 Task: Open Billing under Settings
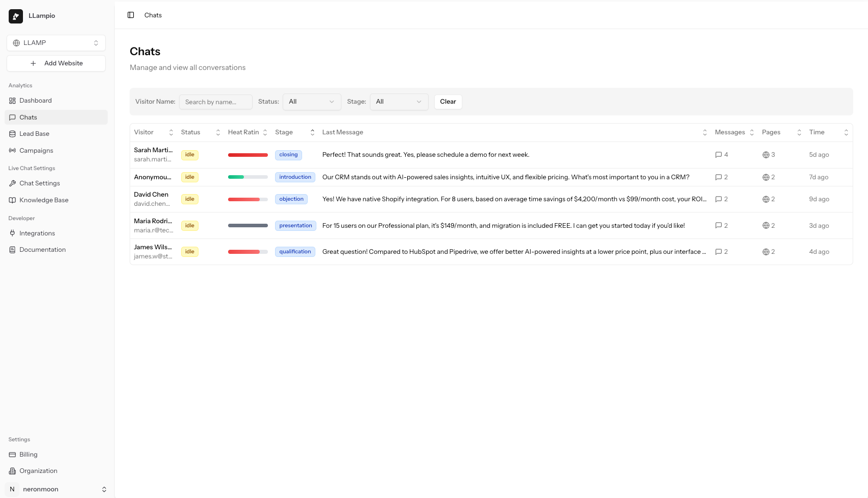pyautogui.click(x=28, y=454)
